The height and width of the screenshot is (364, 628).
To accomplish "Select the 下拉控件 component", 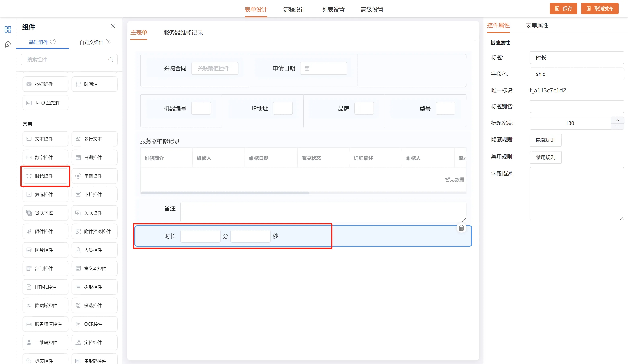I will pyautogui.click(x=94, y=194).
